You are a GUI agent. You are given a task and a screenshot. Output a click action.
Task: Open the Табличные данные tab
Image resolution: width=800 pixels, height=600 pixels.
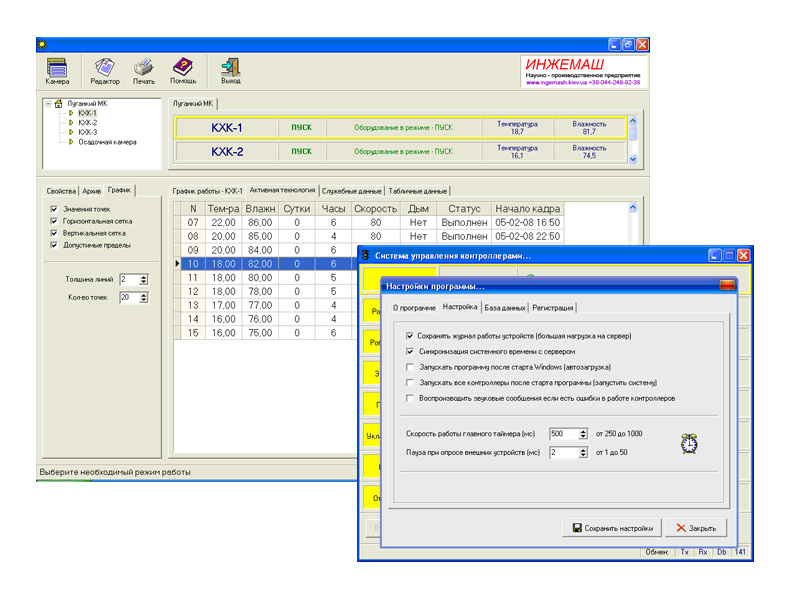pos(418,191)
